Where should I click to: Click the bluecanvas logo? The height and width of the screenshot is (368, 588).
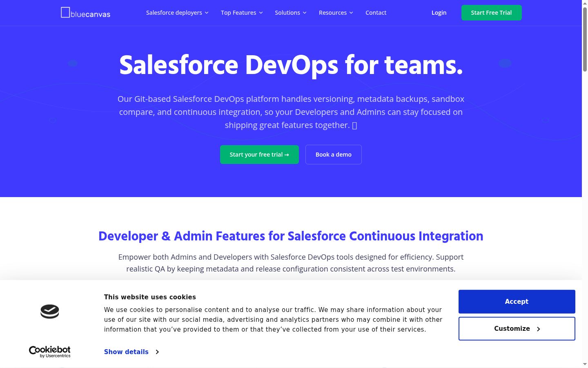tap(86, 13)
